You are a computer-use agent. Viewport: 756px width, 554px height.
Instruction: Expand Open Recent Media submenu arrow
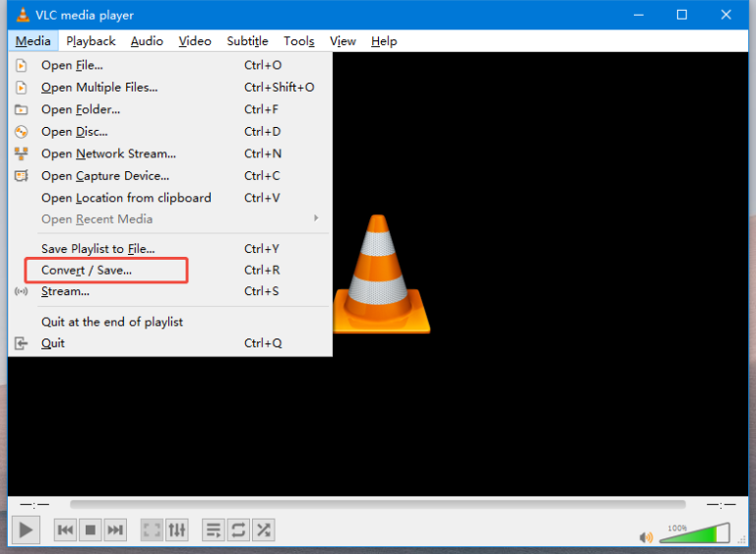(x=316, y=218)
